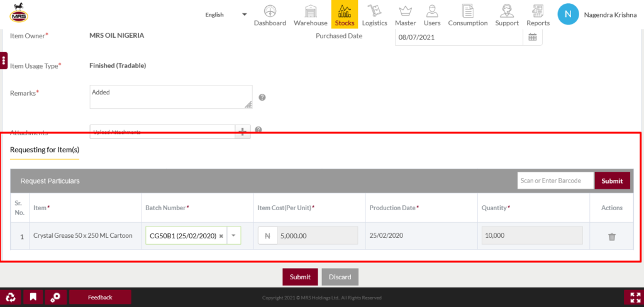Click the copyright notice in footer
The height and width of the screenshot is (307, 644).
coord(322,298)
